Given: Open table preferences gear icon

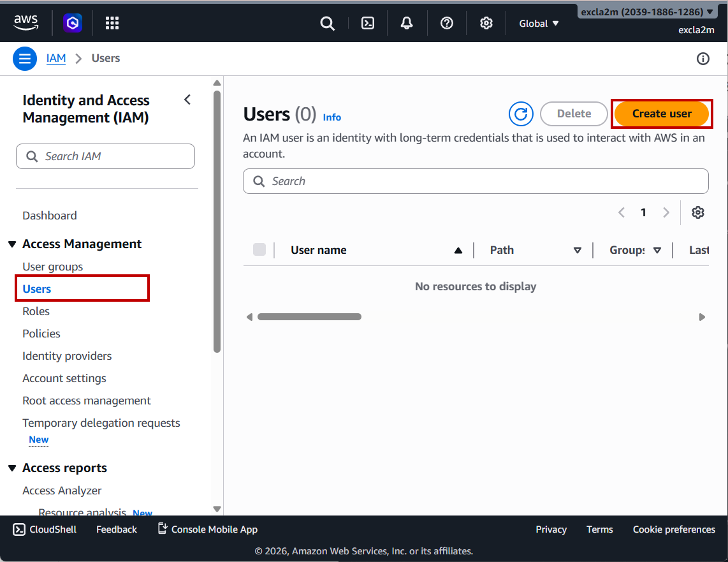Looking at the screenshot, I should point(698,212).
